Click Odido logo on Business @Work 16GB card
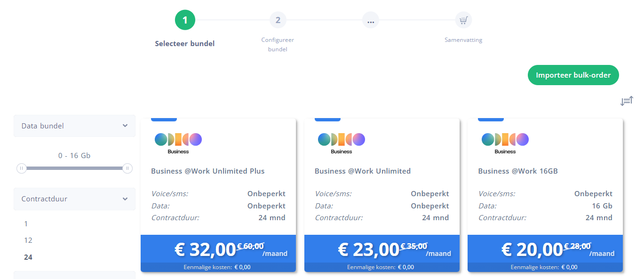Image resolution: width=644 pixels, height=279 pixels. pos(505,143)
